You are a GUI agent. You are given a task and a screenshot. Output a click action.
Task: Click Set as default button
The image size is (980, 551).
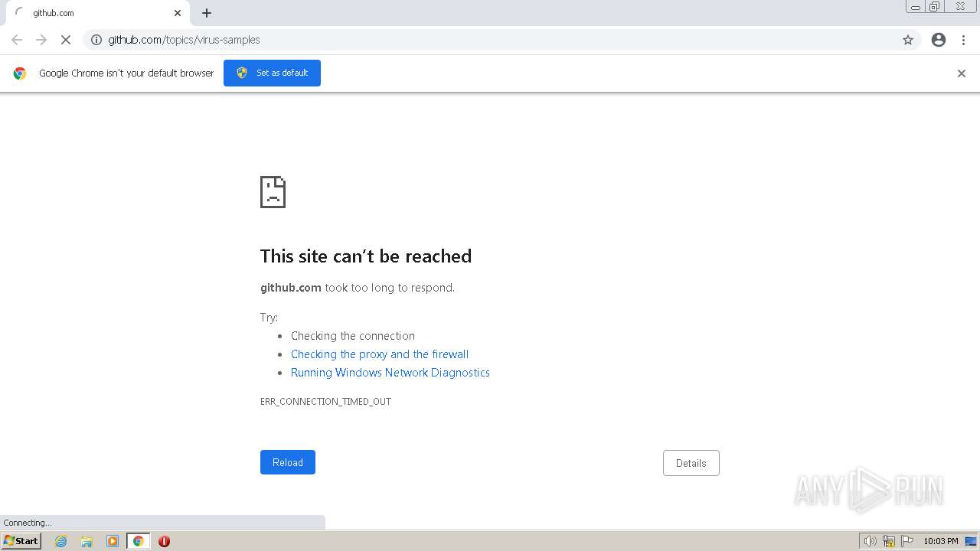pos(272,73)
